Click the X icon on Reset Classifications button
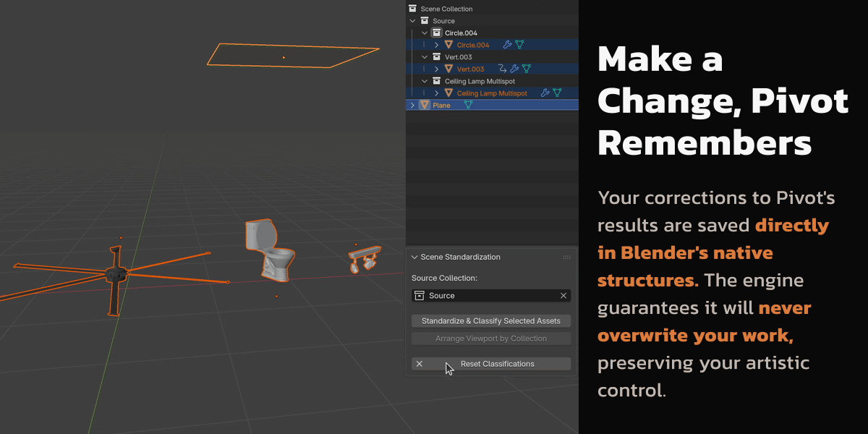Image resolution: width=868 pixels, height=434 pixels. [x=420, y=364]
